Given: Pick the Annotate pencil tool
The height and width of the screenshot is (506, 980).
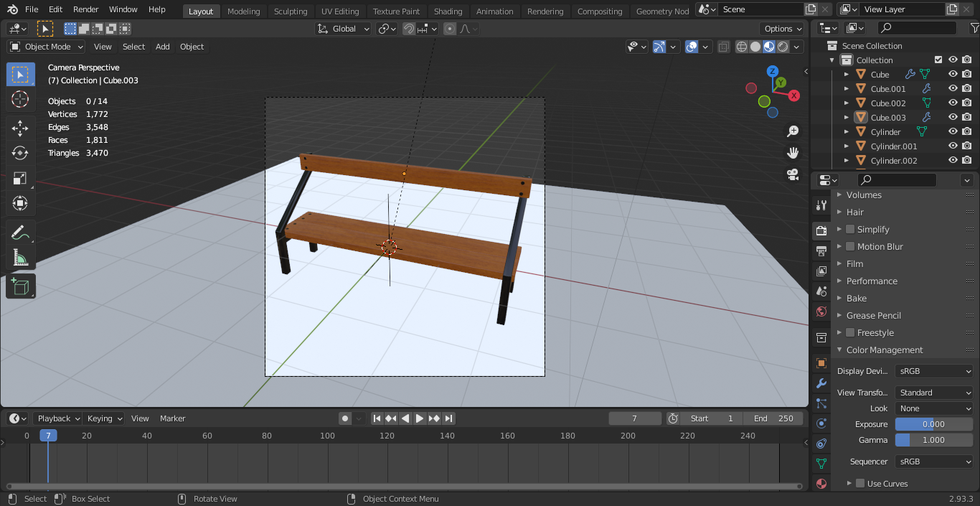Looking at the screenshot, I should coord(20,233).
